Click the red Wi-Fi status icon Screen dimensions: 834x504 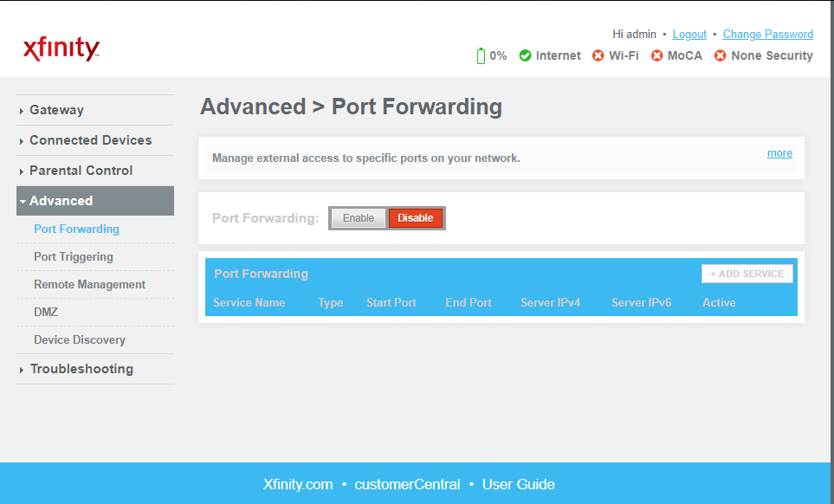598,55
